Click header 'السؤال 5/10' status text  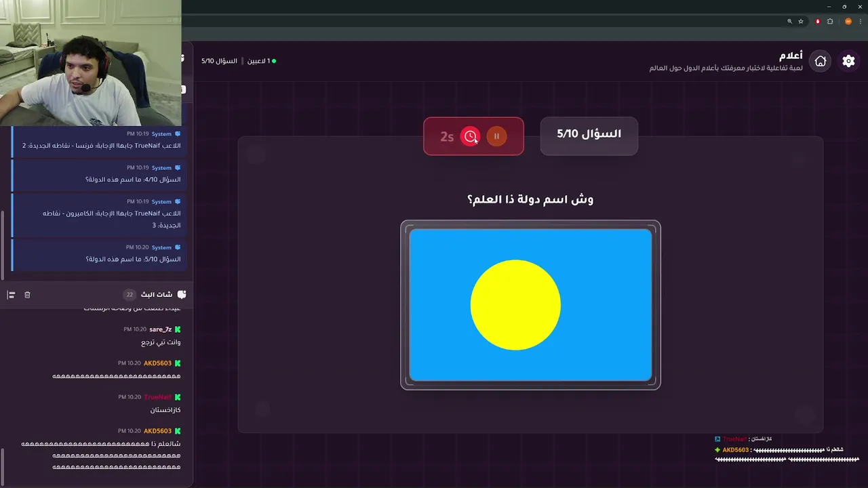(x=219, y=61)
